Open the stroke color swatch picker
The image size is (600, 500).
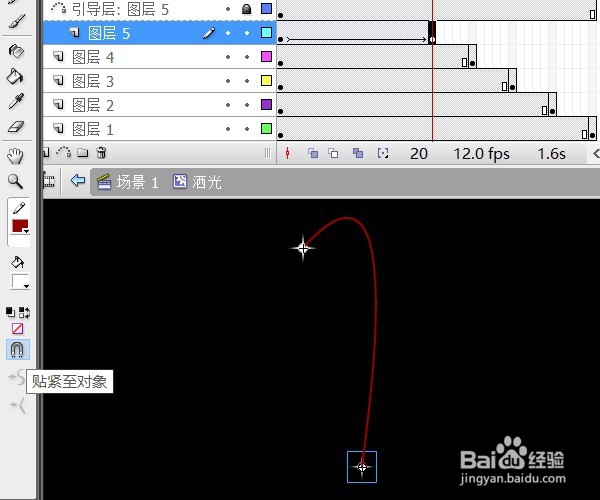click(20, 226)
